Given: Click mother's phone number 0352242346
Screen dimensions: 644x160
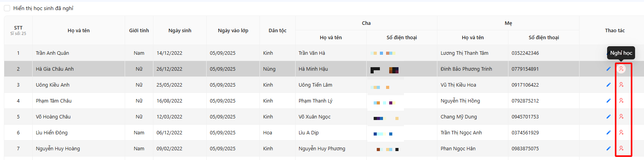Looking at the screenshot, I should click(x=525, y=53).
